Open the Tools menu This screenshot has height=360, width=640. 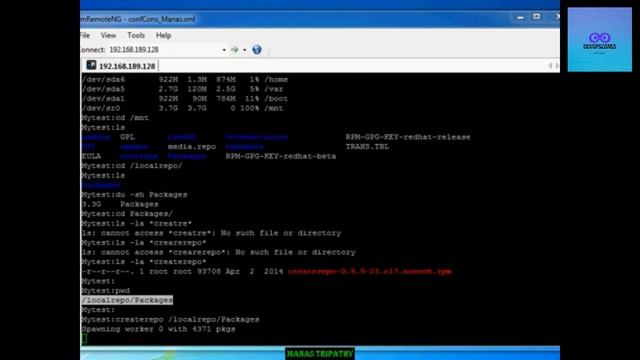click(x=136, y=36)
